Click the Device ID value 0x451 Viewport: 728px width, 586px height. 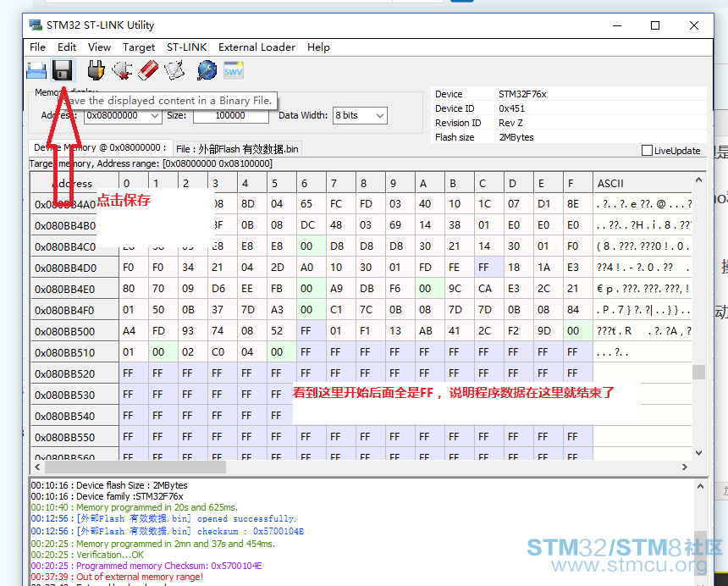(x=511, y=108)
